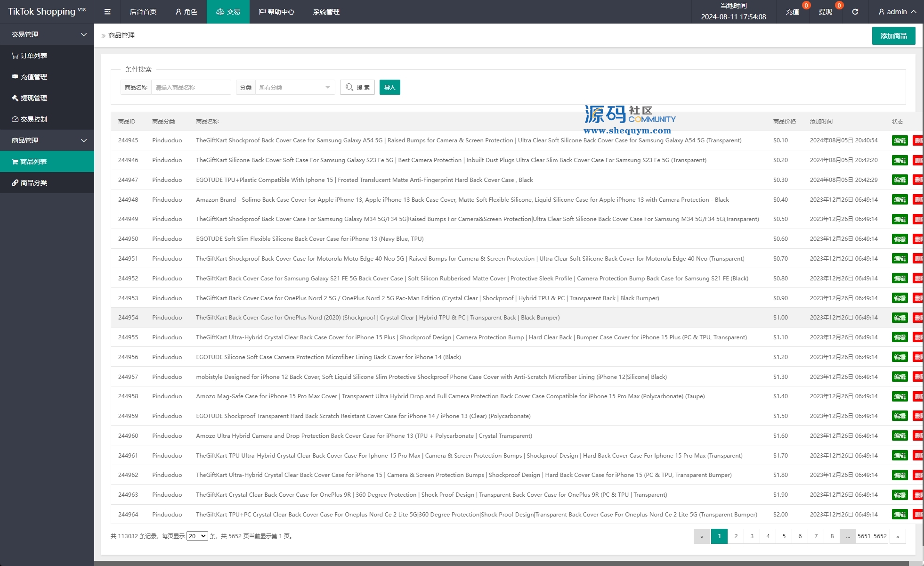Open the 系统管理 menu

tap(326, 12)
